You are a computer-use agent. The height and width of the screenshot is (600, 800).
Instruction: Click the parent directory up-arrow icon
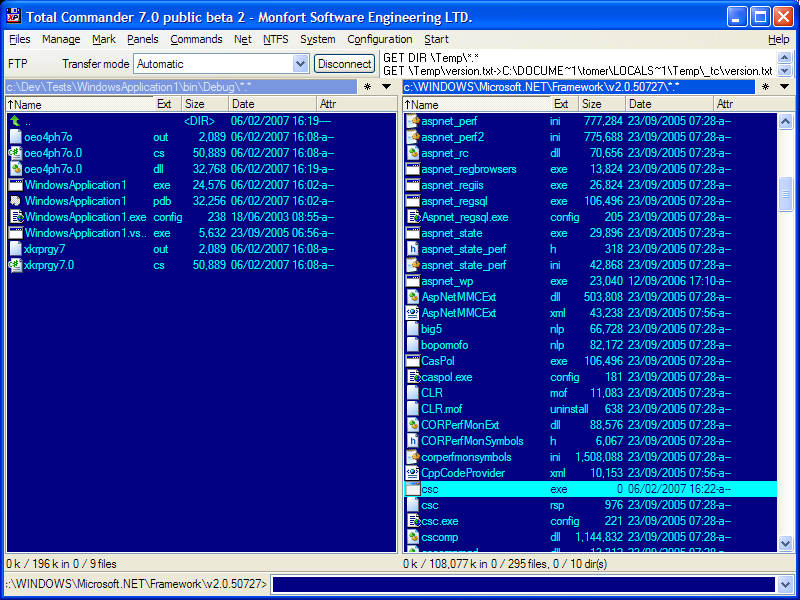click(x=15, y=121)
